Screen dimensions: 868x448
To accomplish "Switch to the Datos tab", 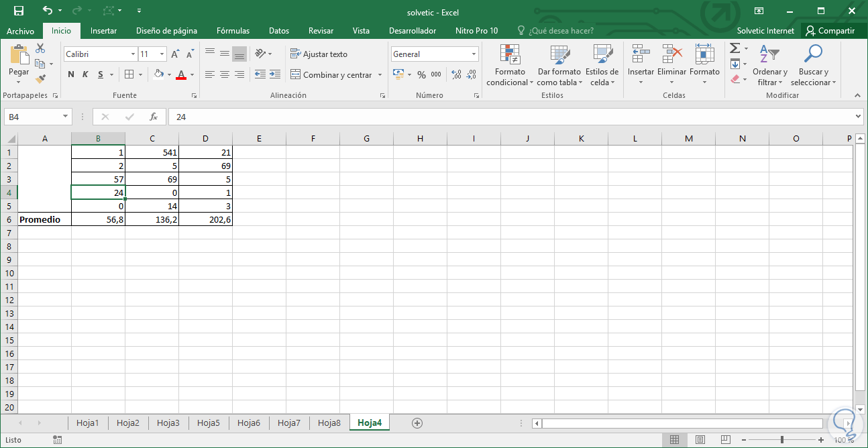I will click(279, 31).
